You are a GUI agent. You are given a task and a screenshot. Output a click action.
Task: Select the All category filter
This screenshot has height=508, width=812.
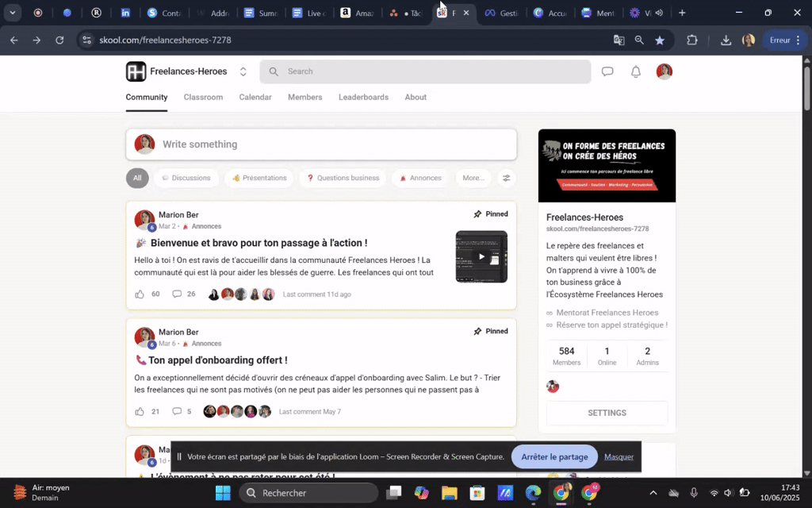(x=137, y=178)
